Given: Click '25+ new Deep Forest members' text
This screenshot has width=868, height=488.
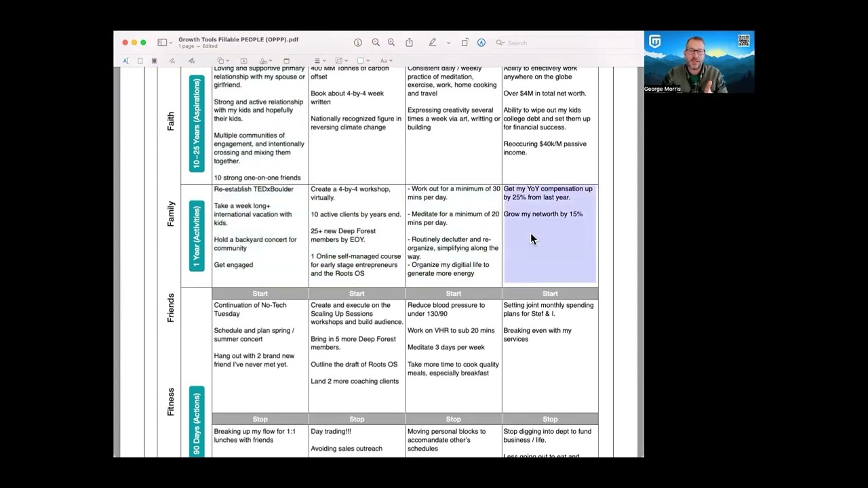Looking at the screenshot, I should coord(343,235).
